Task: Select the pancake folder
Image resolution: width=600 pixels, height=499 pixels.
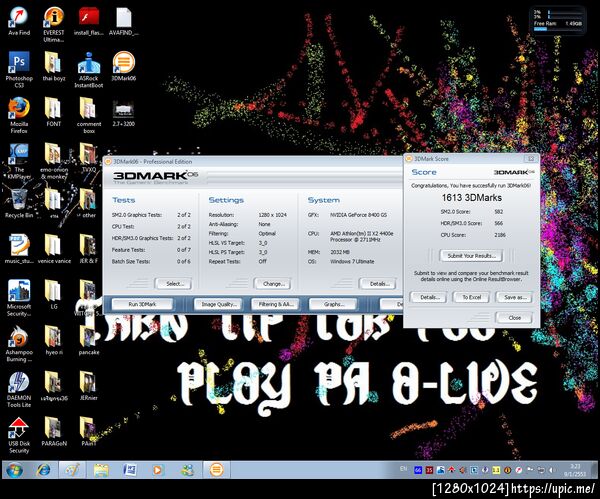Action: 89,340
